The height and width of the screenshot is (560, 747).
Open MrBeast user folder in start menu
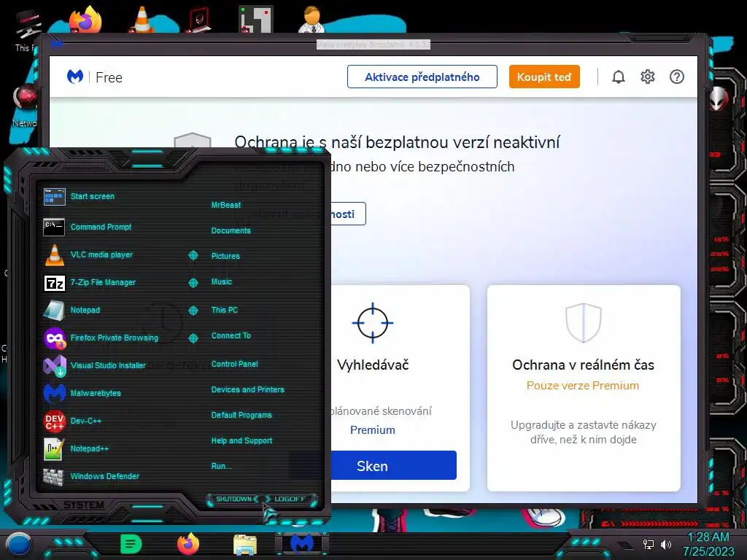(226, 205)
